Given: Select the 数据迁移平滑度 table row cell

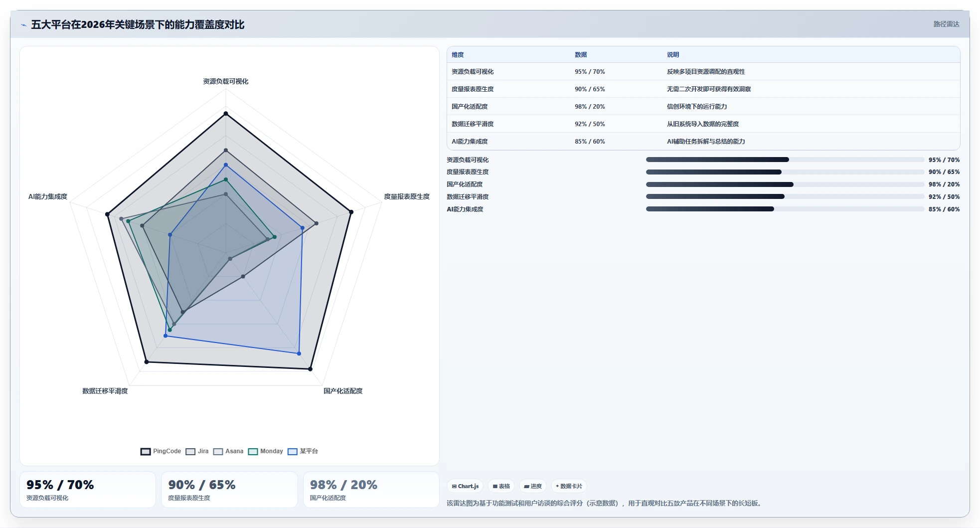Looking at the screenshot, I should 473,124.
